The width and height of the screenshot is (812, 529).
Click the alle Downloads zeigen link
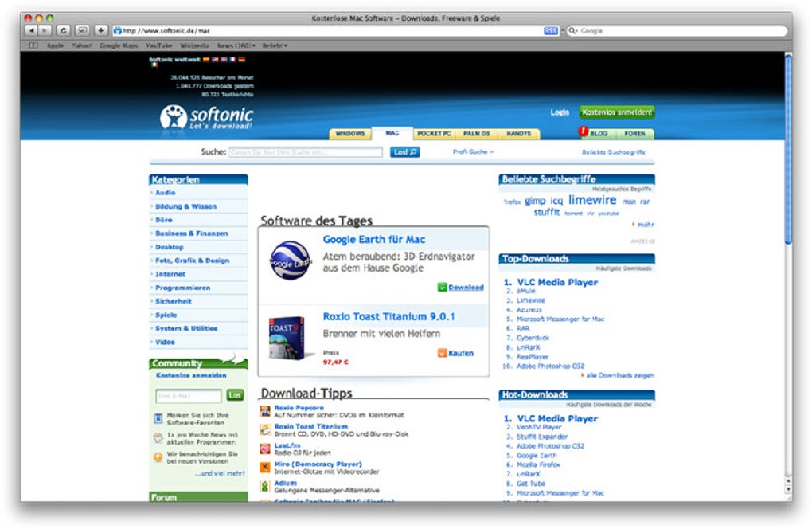620,375
